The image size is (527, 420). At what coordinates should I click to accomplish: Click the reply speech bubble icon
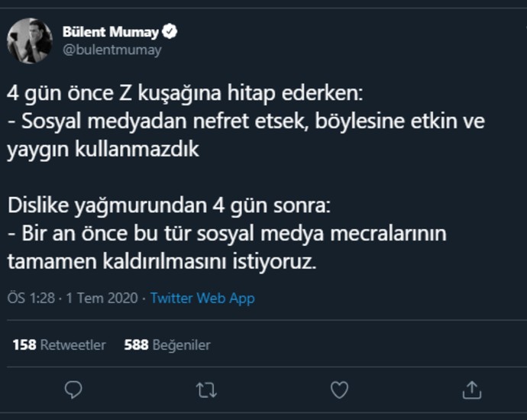[73, 390]
